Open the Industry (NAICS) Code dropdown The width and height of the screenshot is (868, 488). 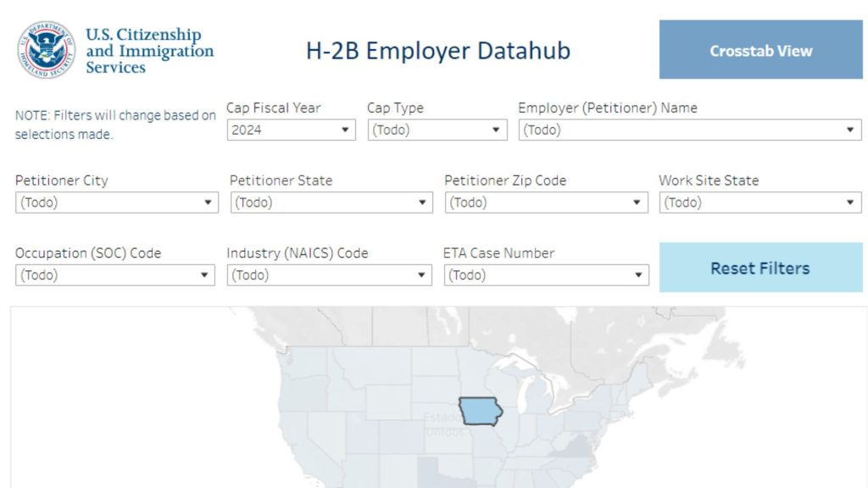tap(329, 275)
